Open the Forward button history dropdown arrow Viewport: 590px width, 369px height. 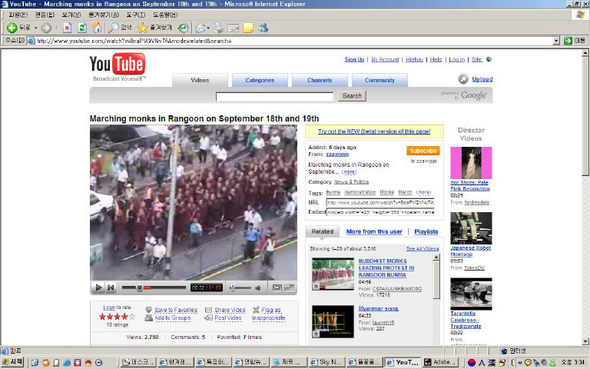pos(56,28)
